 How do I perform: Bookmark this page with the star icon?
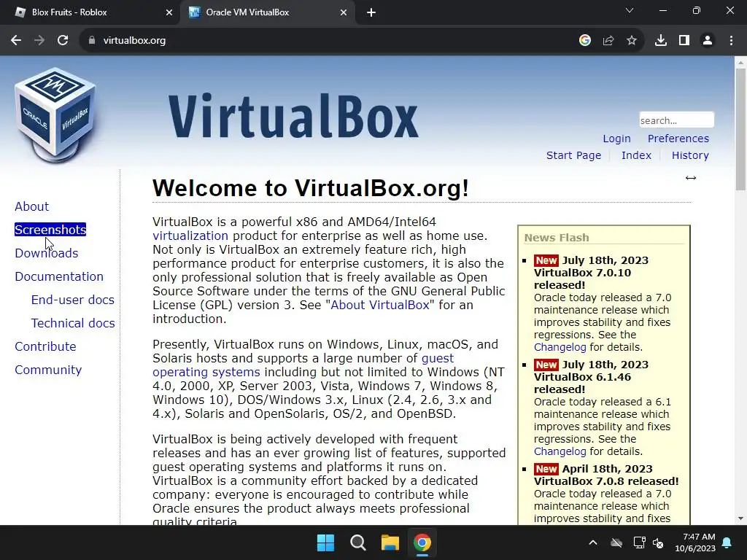click(632, 41)
